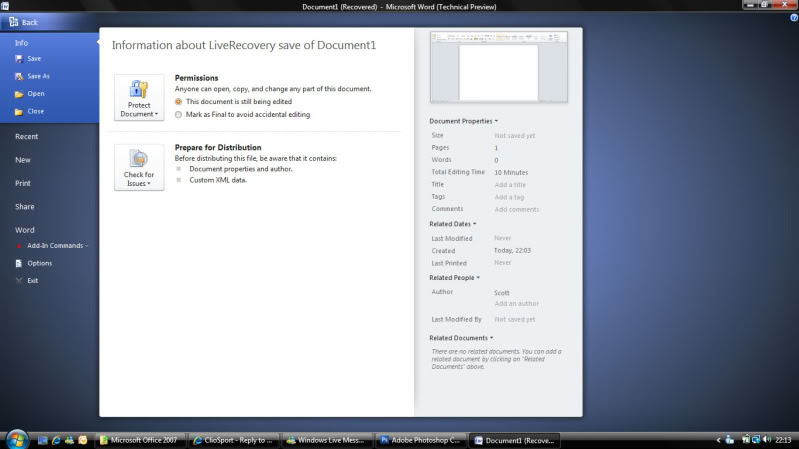Click the 'Permissions' heading
This screenshot has width=799, height=449.
click(x=196, y=78)
